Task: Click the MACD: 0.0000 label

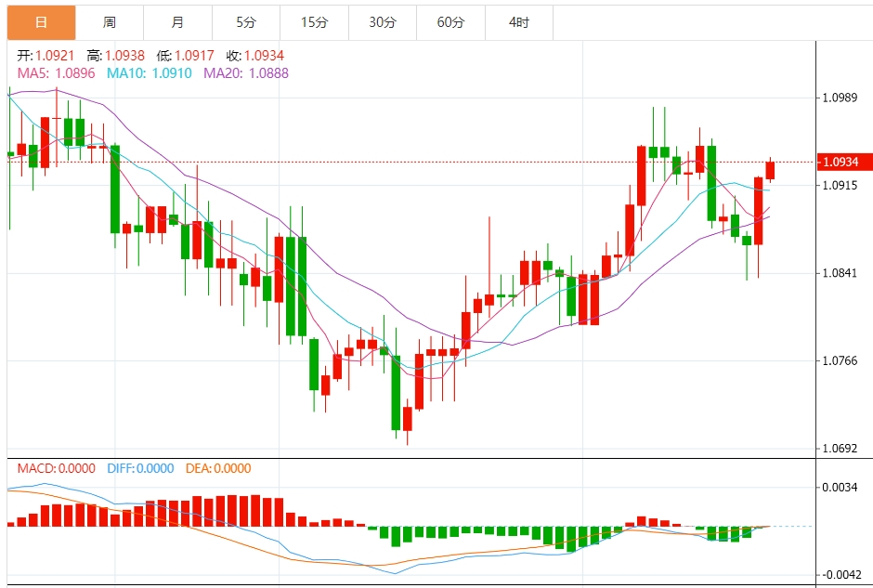Action: click(56, 468)
